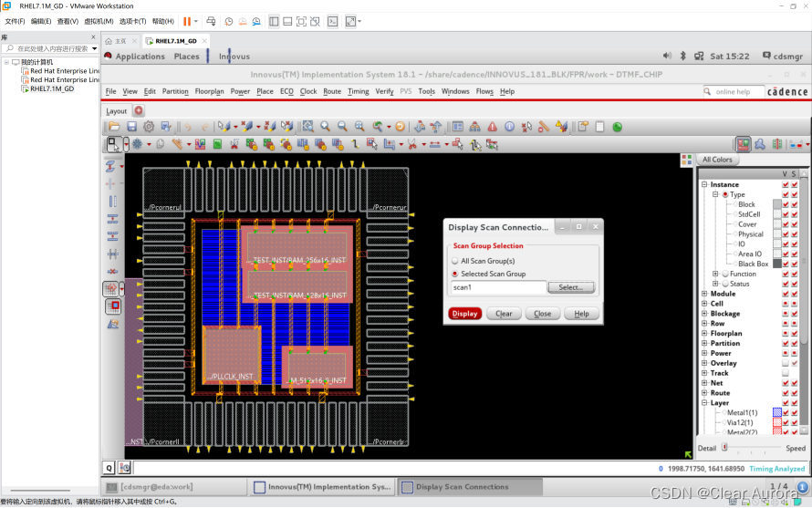Zoom in with the plus magnifier
The height and width of the screenshot is (508, 812).
coord(325,127)
